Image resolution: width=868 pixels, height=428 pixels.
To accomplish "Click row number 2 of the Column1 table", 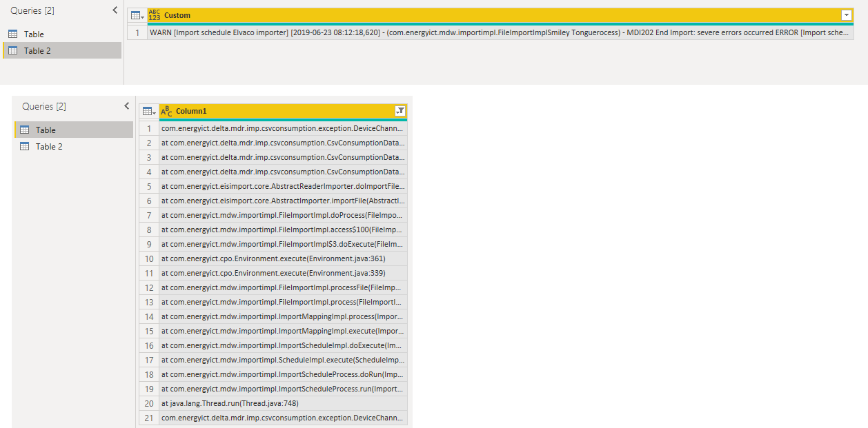I will point(149,143).
